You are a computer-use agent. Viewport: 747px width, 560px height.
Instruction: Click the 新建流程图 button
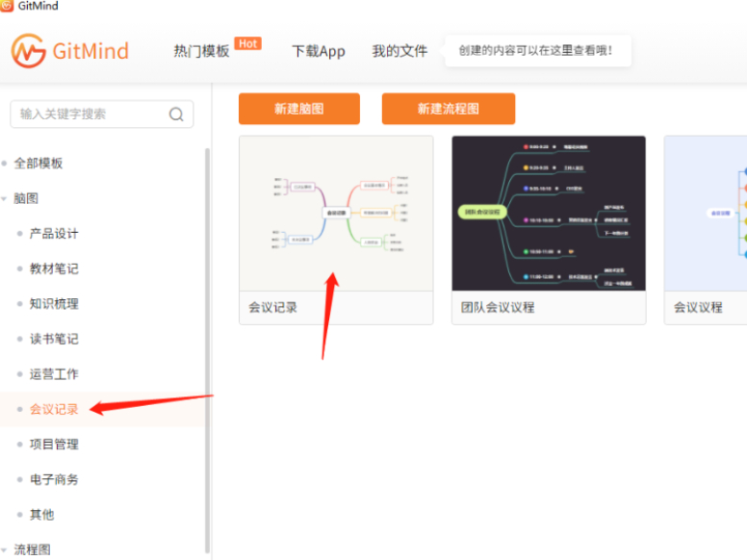pos(449,109)
